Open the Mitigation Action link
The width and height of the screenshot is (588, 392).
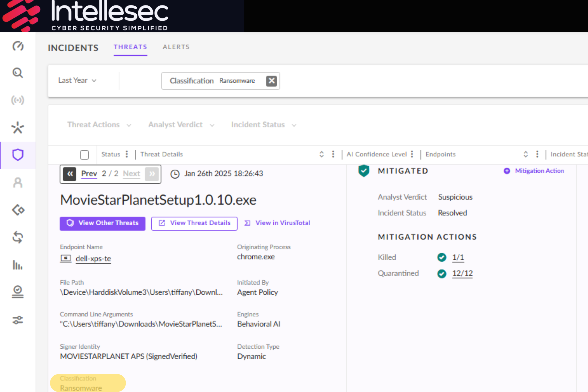539,171
